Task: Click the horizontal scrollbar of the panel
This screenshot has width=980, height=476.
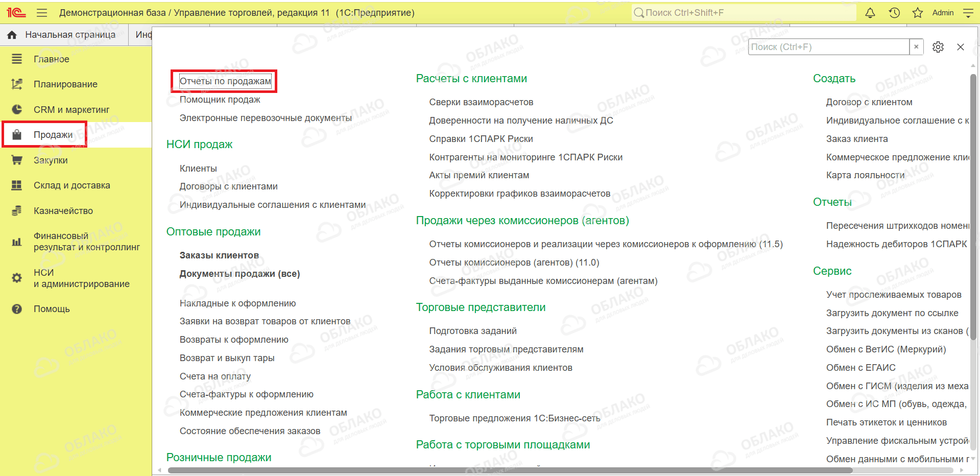Action: tap(510, 470)
